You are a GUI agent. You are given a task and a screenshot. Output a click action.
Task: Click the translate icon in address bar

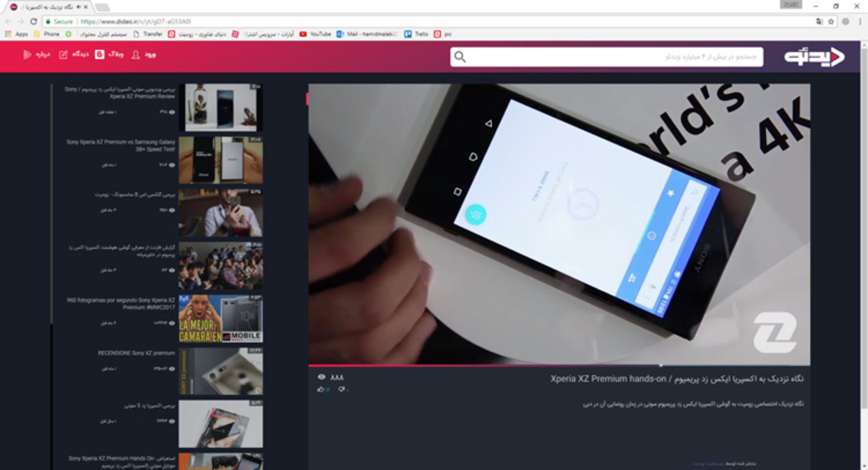pos(819,21)
